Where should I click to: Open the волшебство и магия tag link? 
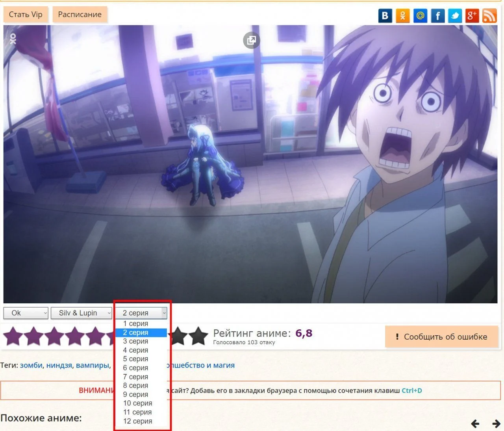coord(201,365)
